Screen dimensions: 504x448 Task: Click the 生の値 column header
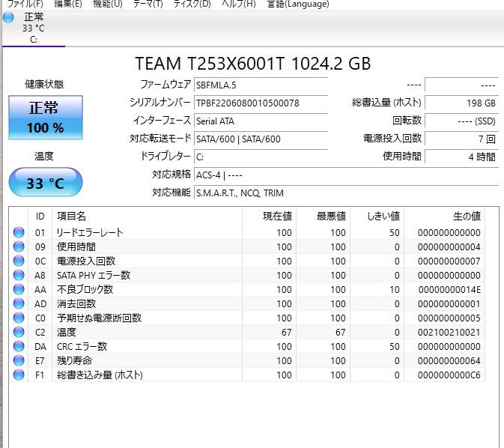[445, 216]
